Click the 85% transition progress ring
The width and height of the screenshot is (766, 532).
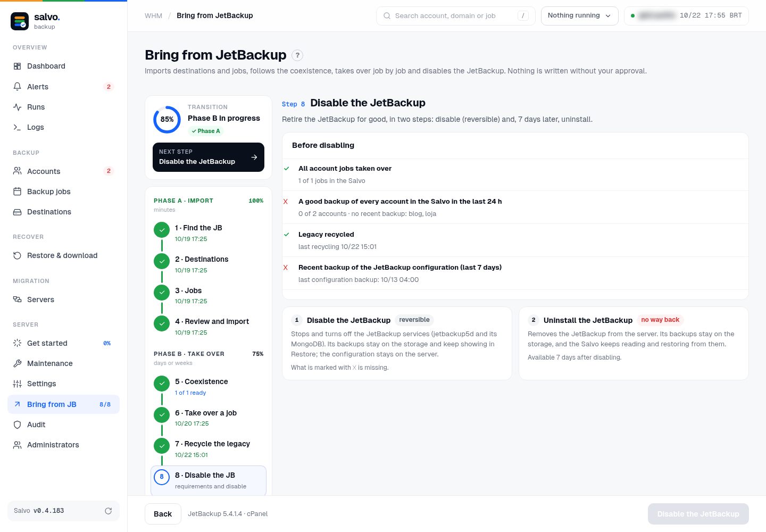coord(167,120)
